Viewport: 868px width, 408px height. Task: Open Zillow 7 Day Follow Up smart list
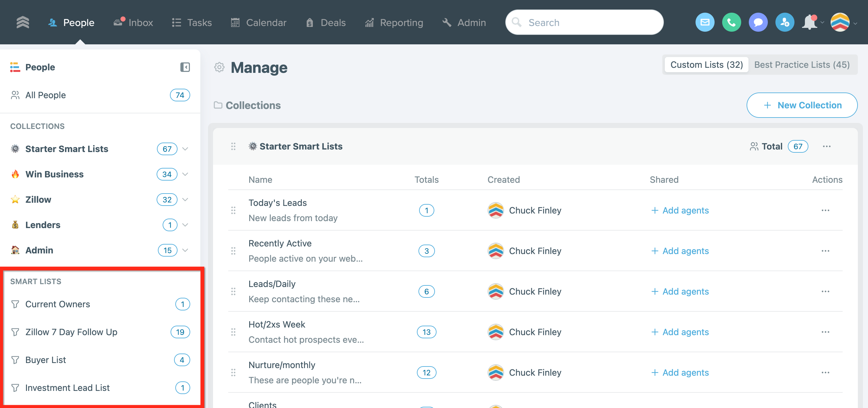(100, 332)
